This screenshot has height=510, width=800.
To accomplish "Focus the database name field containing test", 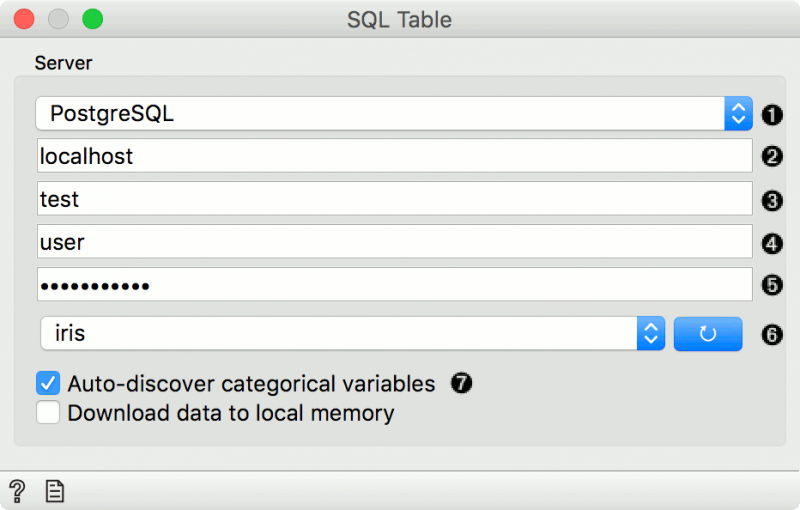I will (x=394, y=199).
